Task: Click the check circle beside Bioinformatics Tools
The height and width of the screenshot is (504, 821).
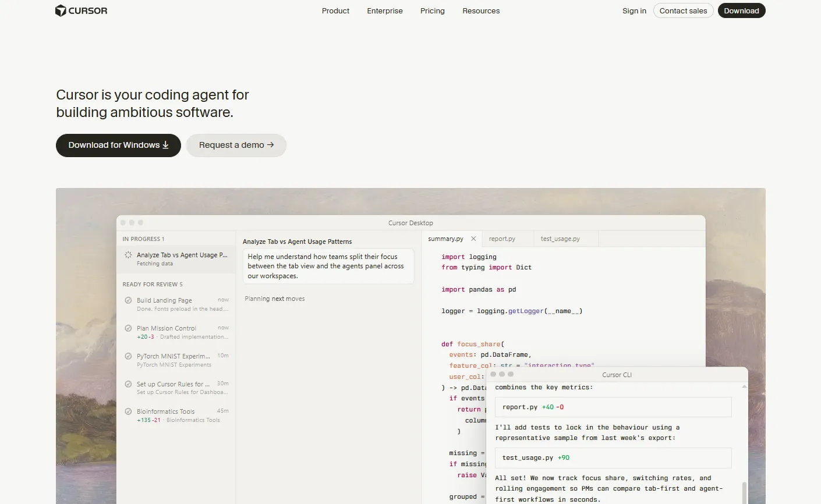Action: (x=128, y=411)
